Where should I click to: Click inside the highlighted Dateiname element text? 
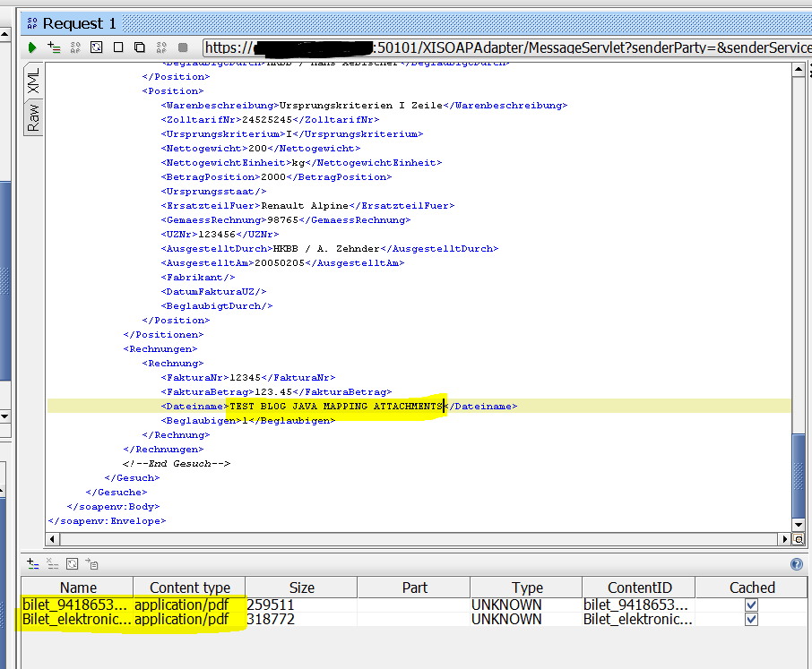pyautogui.click(x=336, y=406)
